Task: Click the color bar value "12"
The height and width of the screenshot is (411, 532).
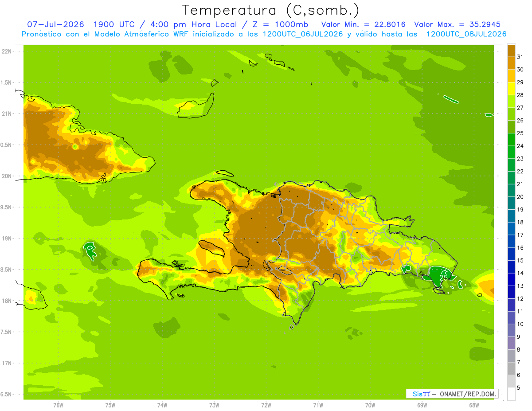Action: [x=520, y=299]
